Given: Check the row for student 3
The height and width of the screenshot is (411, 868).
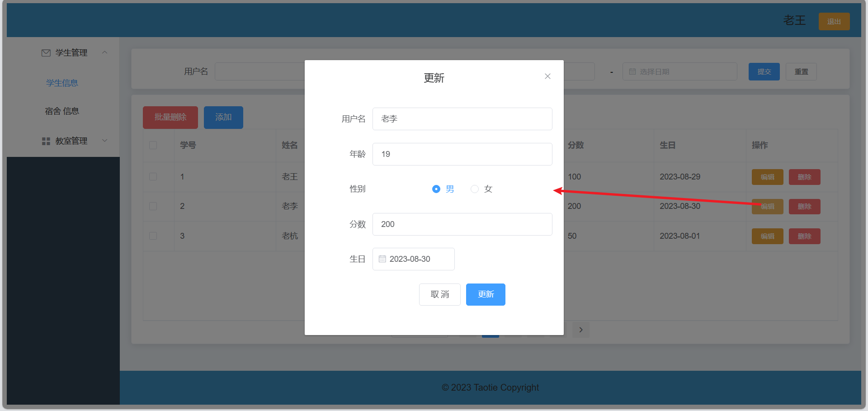Looking at the screenshot, I should pos(153,236).
